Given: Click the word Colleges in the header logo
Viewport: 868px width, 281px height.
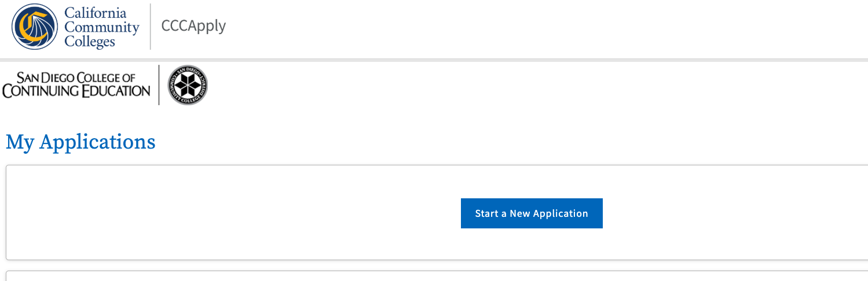Looking at the screenshot, I should 90,42.
